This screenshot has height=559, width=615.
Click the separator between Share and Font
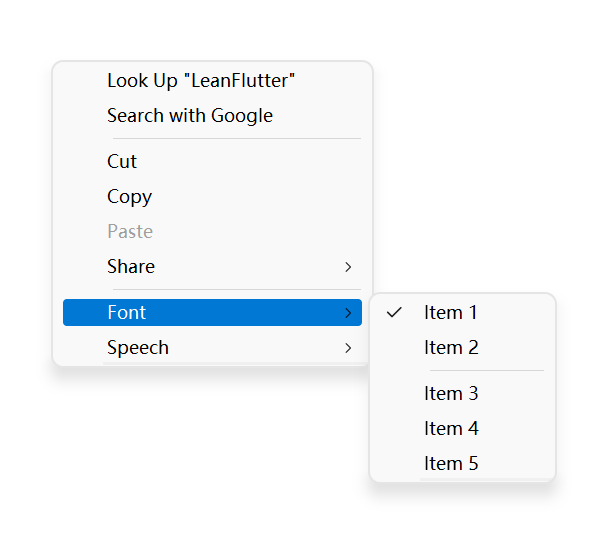tap(236, 290)
